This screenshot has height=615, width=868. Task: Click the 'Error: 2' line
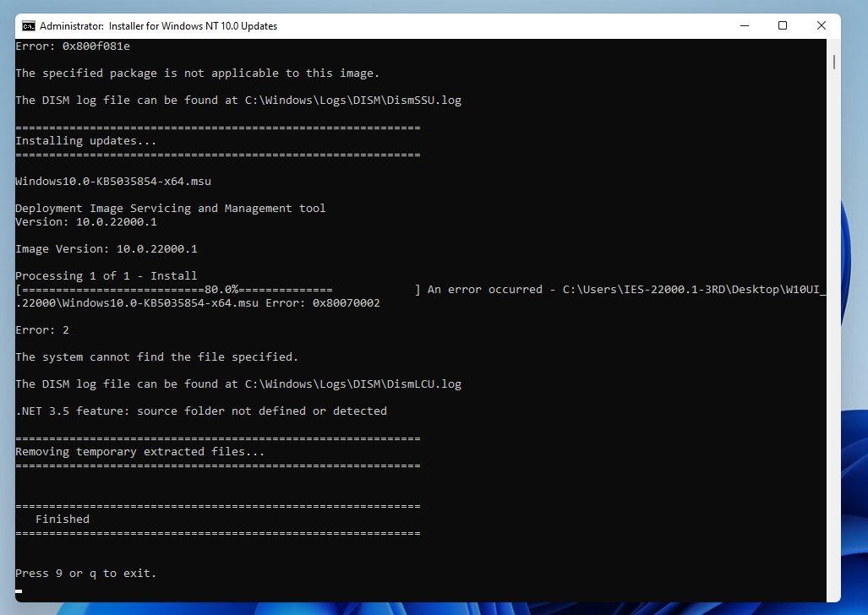42,330
